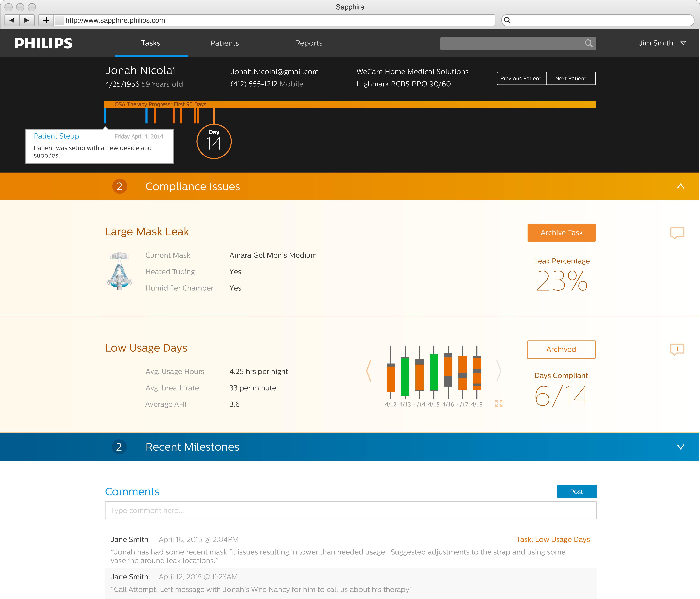
Task: Switch to the Reports tab
Action: click(x=309, y=43)
